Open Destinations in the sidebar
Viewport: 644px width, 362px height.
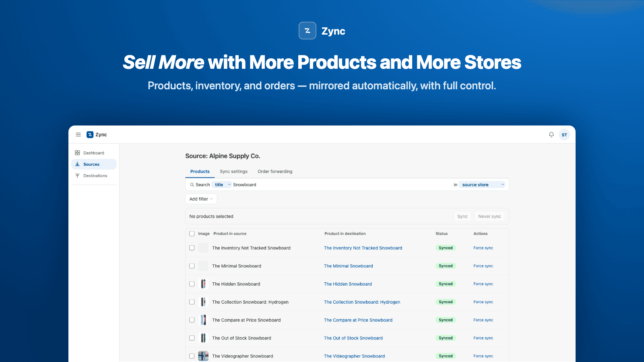(94, 176)
